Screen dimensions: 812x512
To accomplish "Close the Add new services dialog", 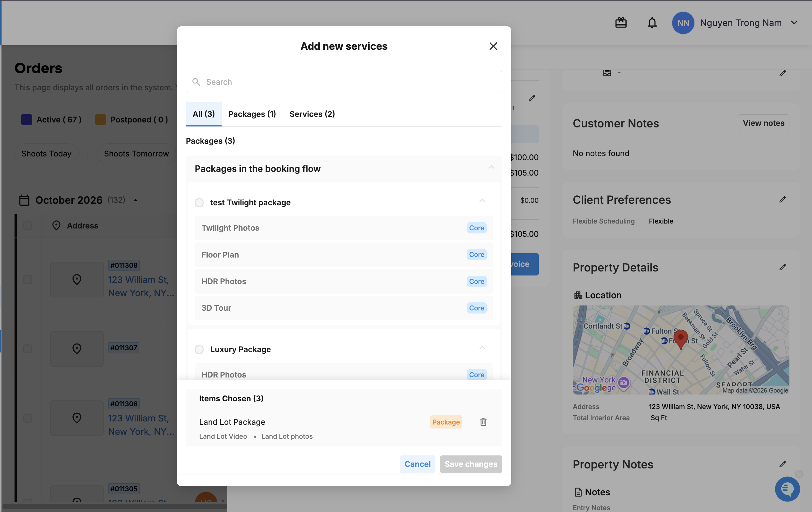I will (x=493, y=46).
